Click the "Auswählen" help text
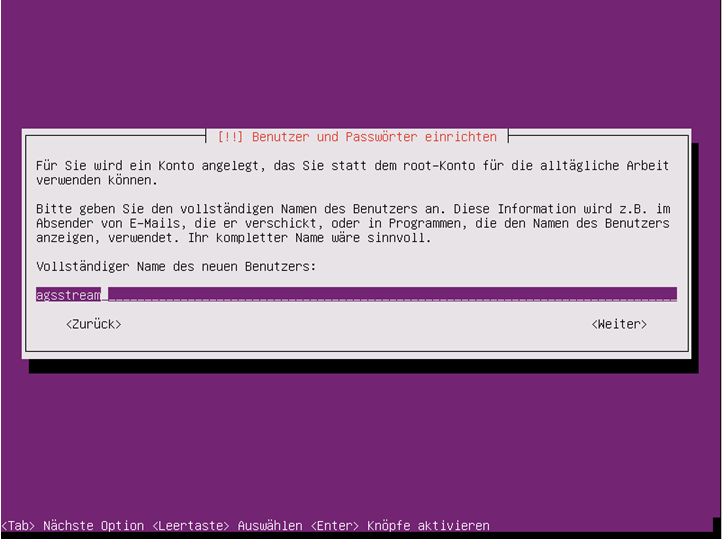Viewport: 722px width, 539px height. pos(270,526)
